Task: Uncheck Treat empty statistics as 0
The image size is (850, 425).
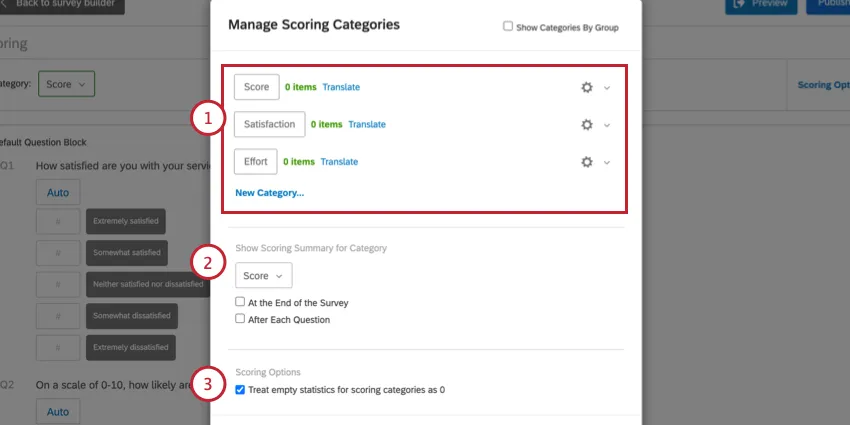Action: click(x=240, y=390)
